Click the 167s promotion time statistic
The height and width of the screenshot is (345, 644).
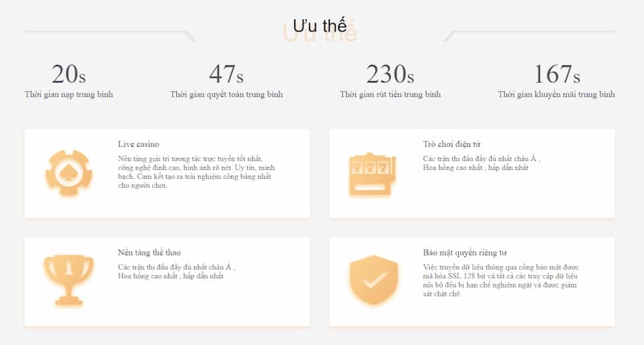coord(556,74)
